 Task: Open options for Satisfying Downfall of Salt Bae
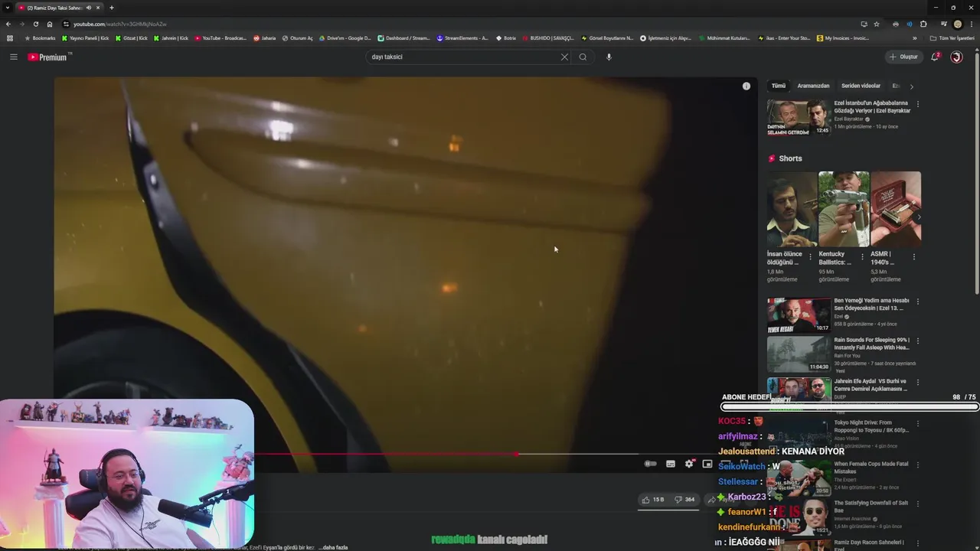(x=918, y=504)
